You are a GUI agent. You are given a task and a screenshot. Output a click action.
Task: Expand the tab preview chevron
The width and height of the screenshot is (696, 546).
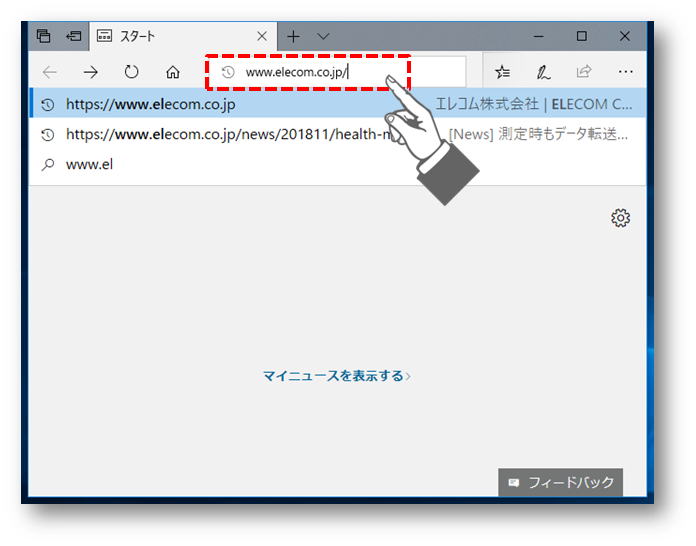click(323, 36)
